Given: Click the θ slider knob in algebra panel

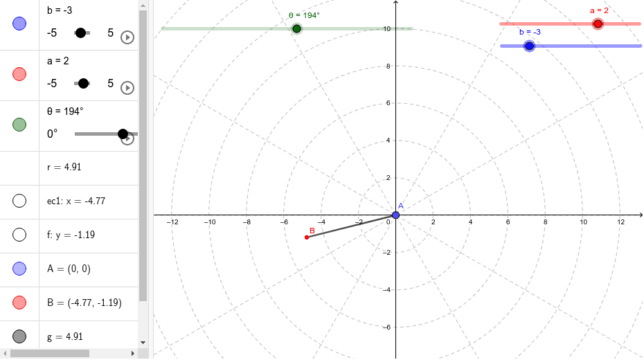Looking at the screenshot, I should 123,134.
